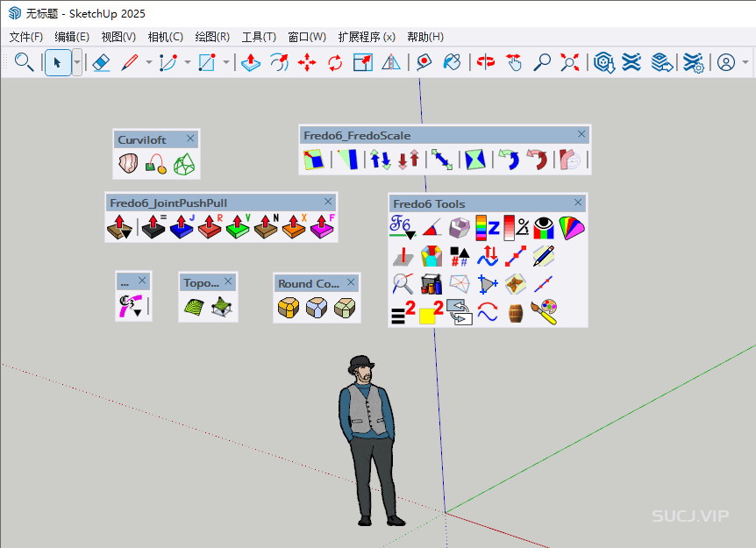Click the FredoScale box scaling icon
This screenshot has height=548, width=756.
[313, 160]
